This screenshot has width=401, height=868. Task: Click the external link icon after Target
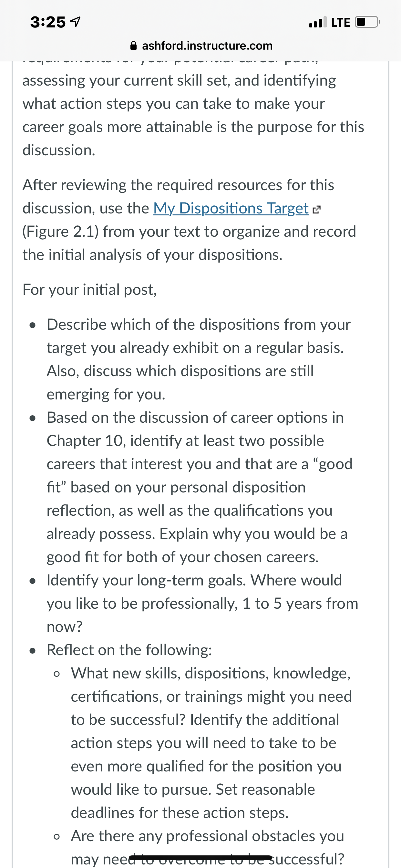pos(316,210)
